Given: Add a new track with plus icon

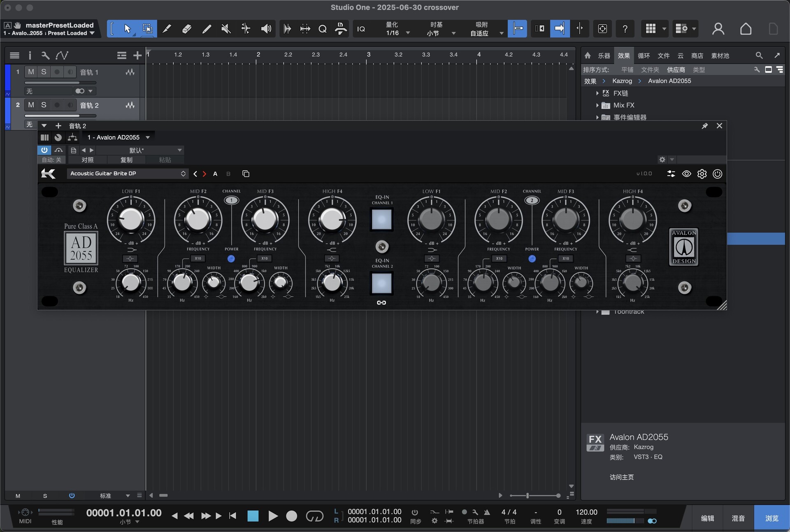Looking at the screenshot, I should point(137,55).
